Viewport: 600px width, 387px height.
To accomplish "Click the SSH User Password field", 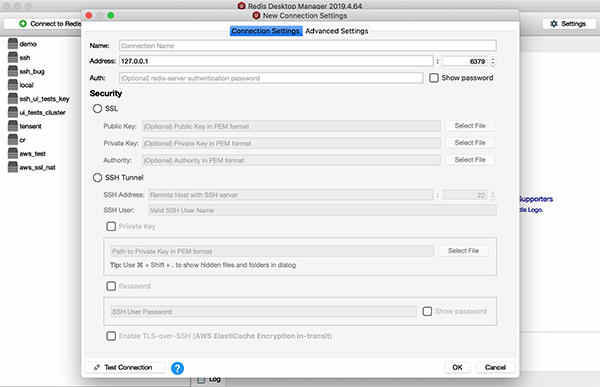I will (263, 312).
